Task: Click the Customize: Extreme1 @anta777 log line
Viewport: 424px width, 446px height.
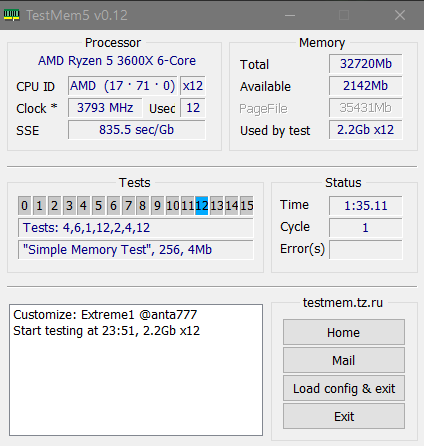Action: 105,314
